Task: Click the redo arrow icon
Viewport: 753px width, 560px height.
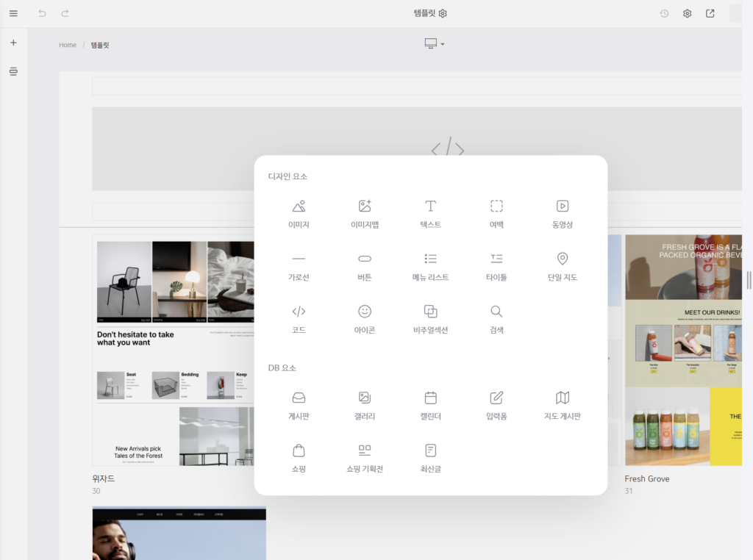Action: (65, 13)
